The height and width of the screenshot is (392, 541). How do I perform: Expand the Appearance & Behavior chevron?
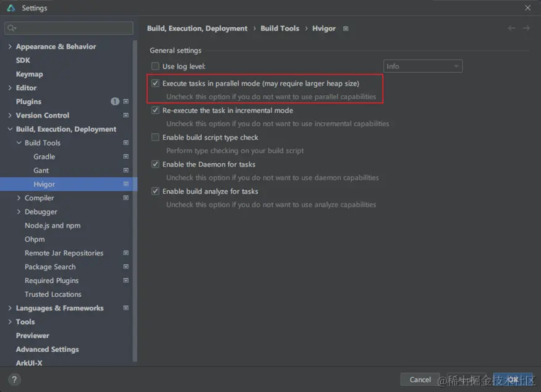click(x=10, y=46)
